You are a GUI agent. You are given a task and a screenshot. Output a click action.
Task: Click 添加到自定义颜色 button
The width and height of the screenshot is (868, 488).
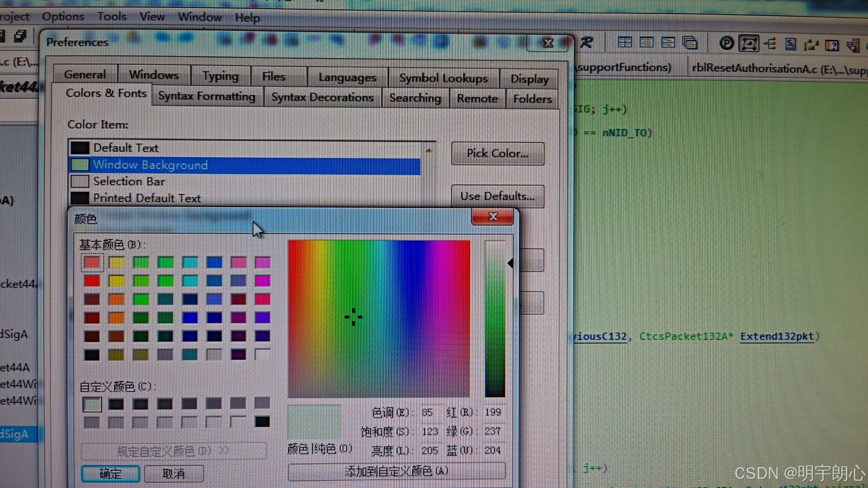[x=396, y=471]
